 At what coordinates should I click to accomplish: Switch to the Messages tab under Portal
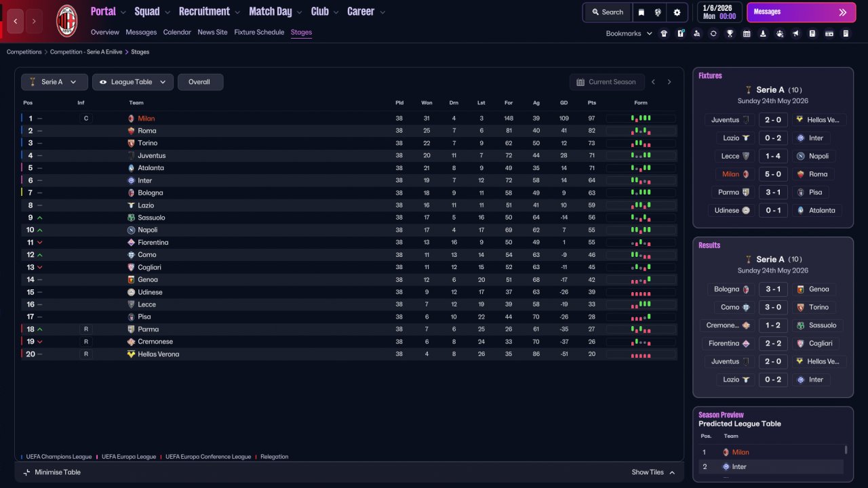[x=141, y=32]
